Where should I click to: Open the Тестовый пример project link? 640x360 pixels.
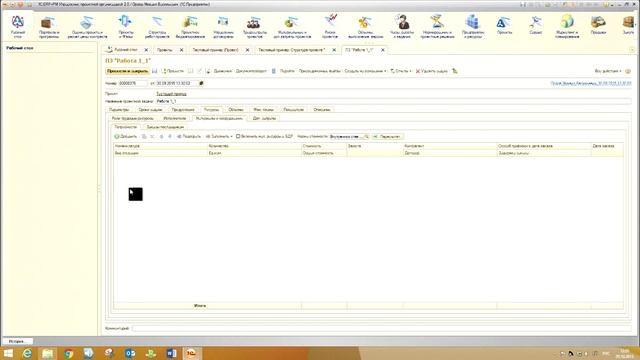coord(171,94)
